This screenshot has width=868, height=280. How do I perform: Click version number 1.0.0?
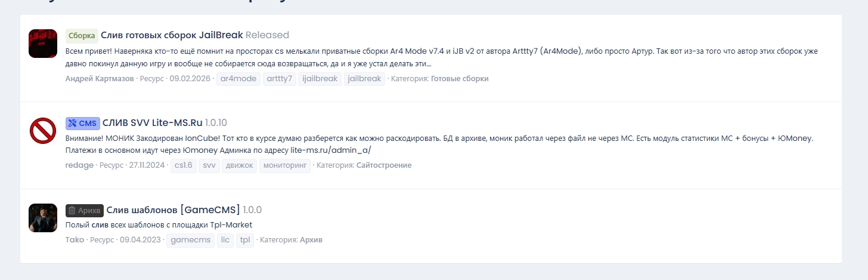pyautogui.click(x=252, y=210)
